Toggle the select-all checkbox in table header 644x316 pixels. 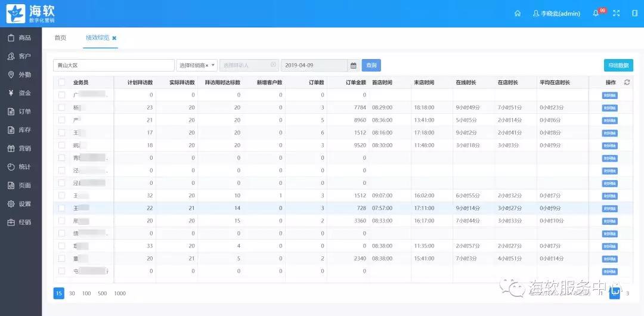pos(61,83)
